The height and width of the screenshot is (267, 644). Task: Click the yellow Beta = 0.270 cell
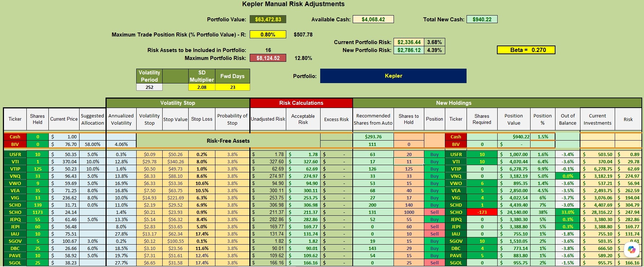tap(526, 50)
